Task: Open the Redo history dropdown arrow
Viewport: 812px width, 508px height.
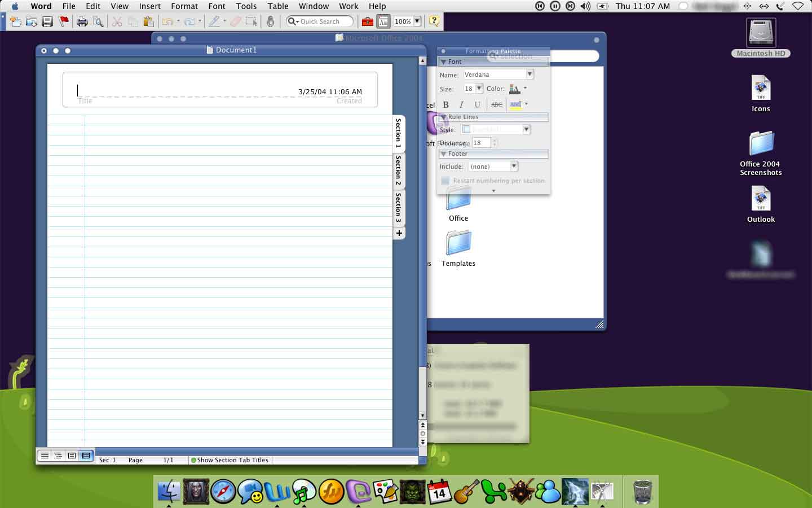Action: point(200,21)
